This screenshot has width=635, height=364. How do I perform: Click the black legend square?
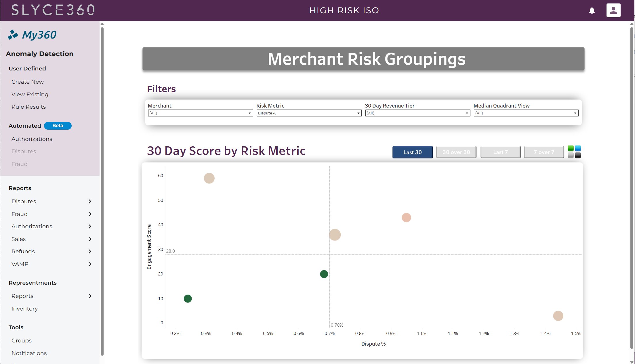pyautogui.click(x=578, y=155)
